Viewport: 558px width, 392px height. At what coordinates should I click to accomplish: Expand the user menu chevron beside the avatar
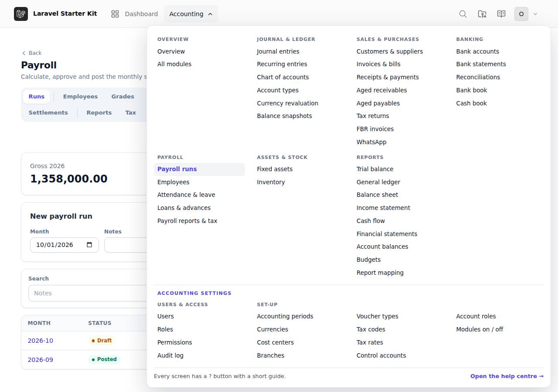click(x=535, y=14)
